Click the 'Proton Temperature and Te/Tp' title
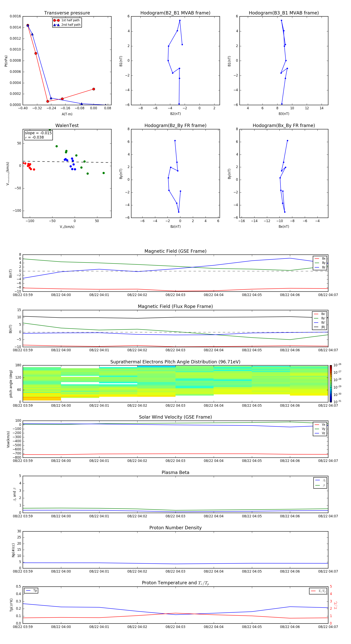351x644 pixels. [175, 583]
